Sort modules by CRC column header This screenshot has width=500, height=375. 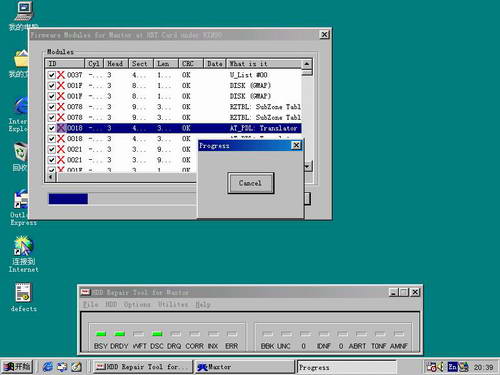click(191, 63)
